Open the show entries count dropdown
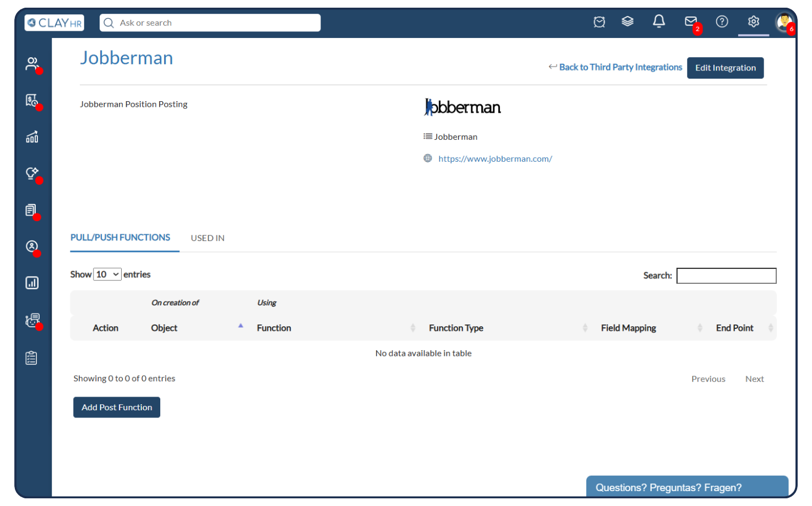 107,274
